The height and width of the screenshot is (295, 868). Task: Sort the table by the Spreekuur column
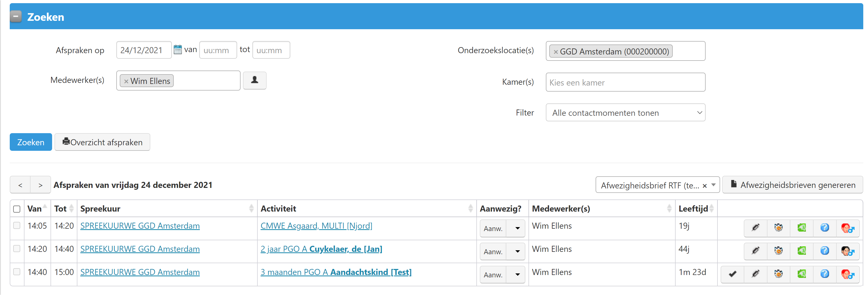coord(251,209)
